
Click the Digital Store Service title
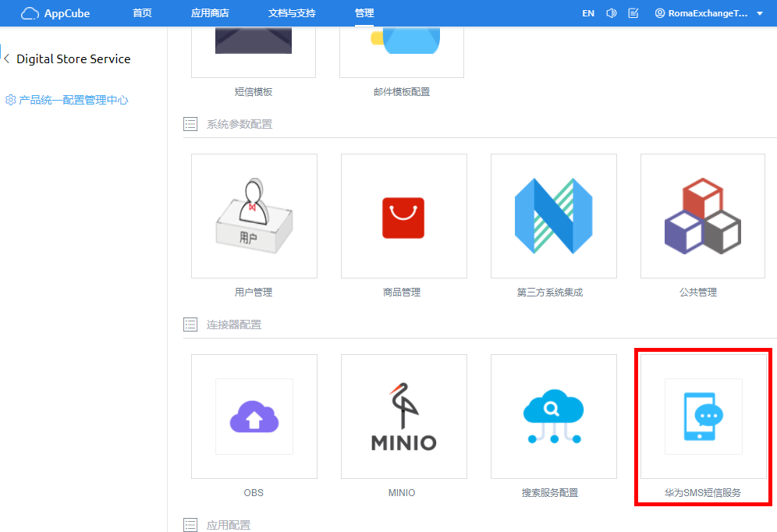pyautogui.click(x=73, y=59)
